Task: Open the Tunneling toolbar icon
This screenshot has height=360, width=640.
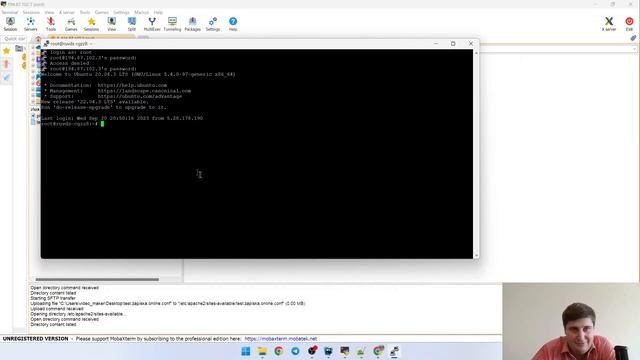Action: click(172, 24)
